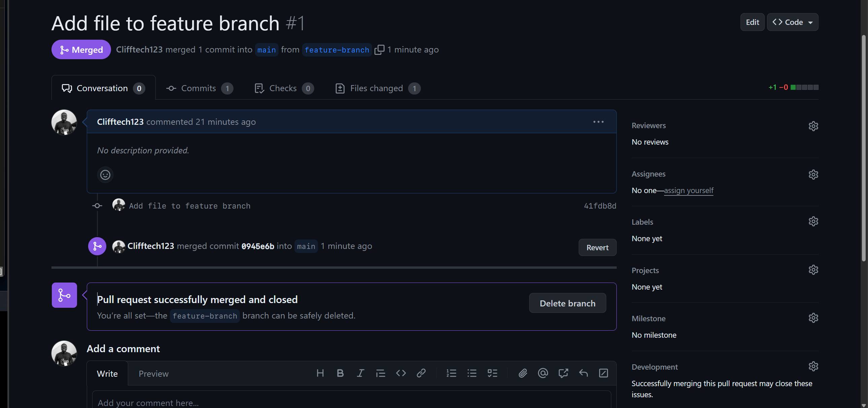Open the Milestone gear settings
Viewport: 868px width, 408px height.
[813, 318]
